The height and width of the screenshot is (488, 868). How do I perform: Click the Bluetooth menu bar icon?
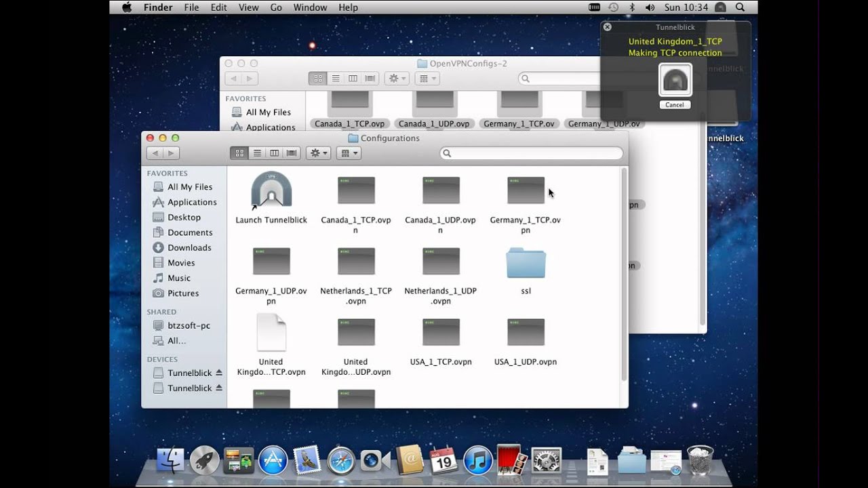(632, 7)
